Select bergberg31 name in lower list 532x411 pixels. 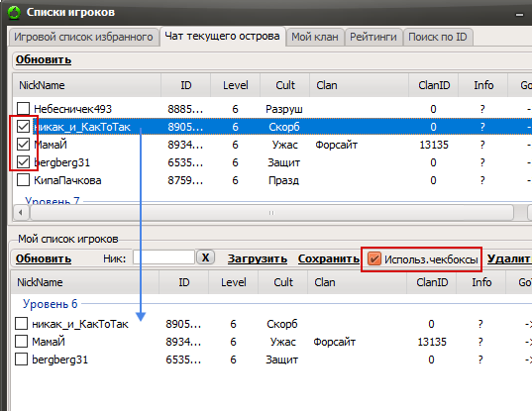pos(59,360)
